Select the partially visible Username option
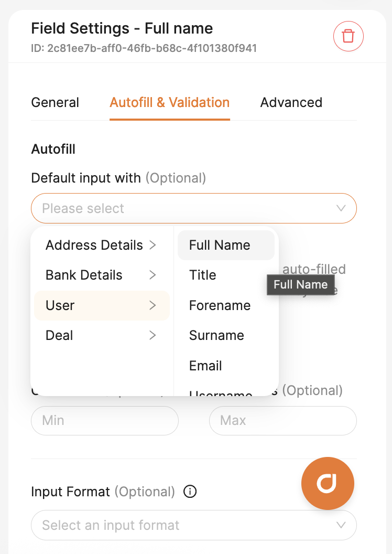 221,392
